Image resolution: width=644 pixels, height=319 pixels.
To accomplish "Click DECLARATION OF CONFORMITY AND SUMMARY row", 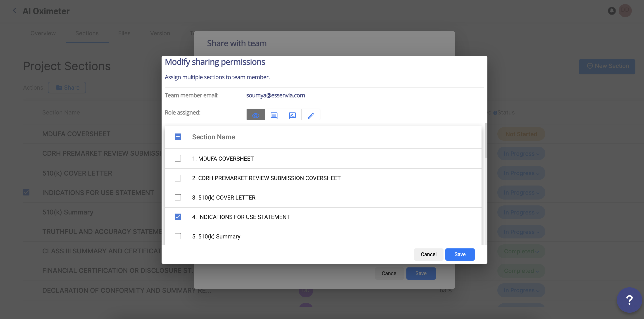I will tap(126, 290).
